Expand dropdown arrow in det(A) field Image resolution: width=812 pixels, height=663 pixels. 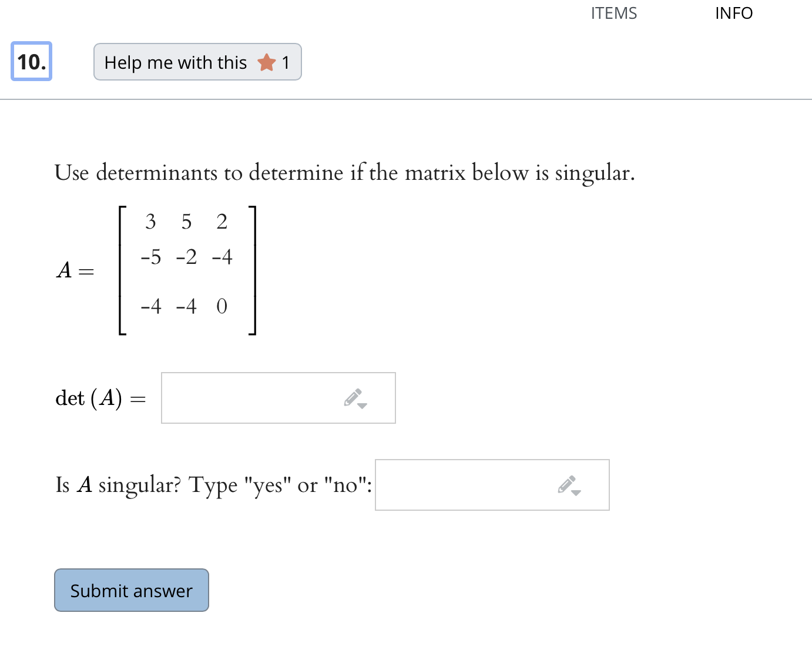[363, 406]
